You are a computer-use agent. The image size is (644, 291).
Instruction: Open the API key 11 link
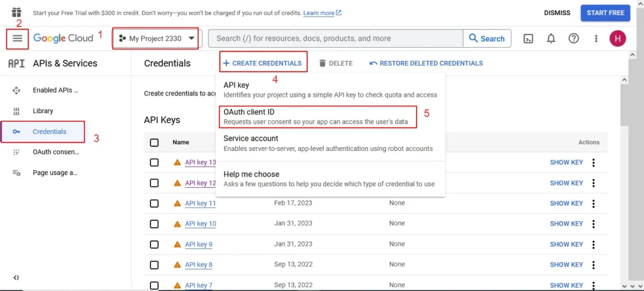pos(201,204)
